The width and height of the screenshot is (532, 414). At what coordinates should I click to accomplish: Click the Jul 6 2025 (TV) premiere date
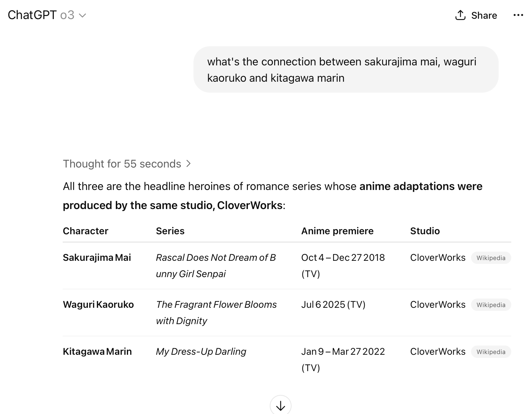click(333, 304)
